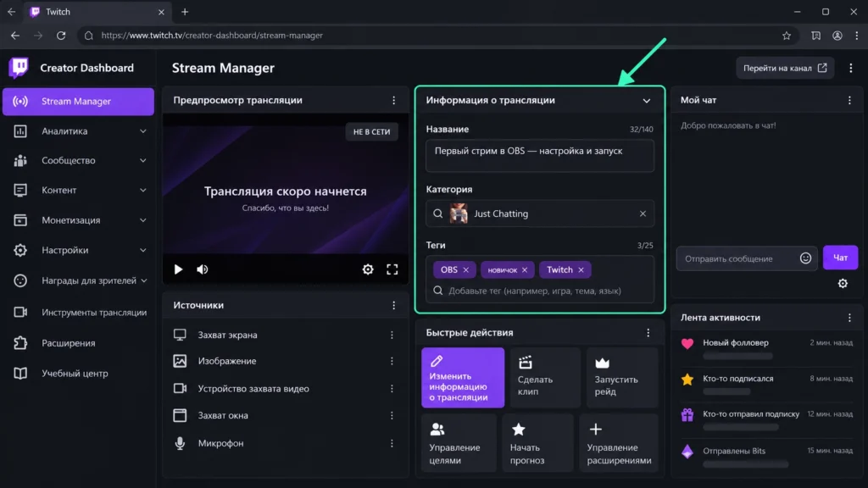
Task: Open Предпросмотр трансляции panel options menu
Action: pos(393,100)
